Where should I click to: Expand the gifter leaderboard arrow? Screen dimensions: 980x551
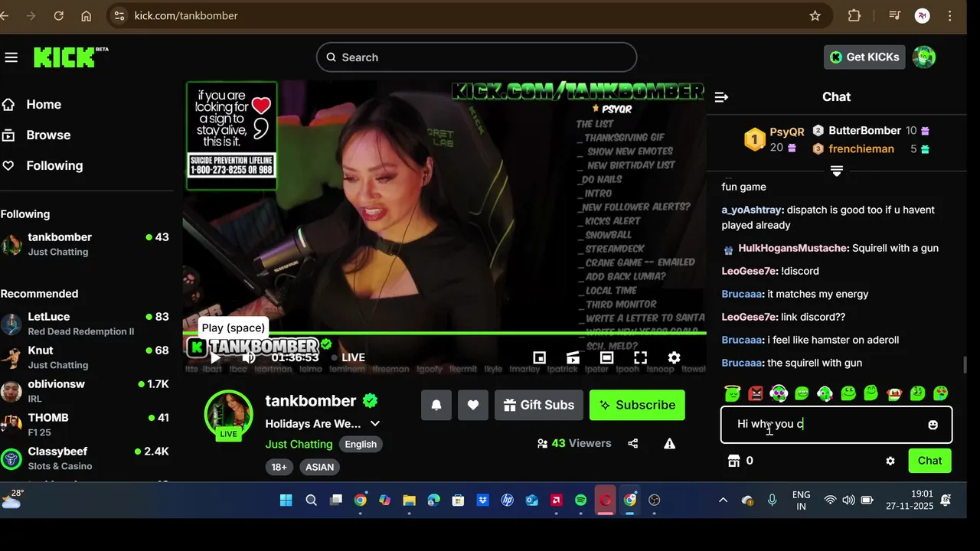[x=837, y=171]
